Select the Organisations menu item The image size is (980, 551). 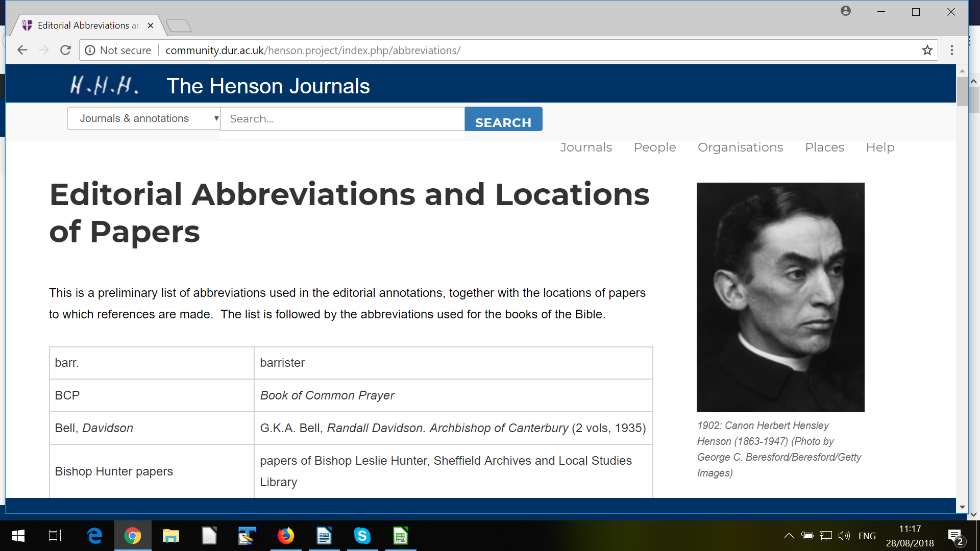tap(740, 147)
